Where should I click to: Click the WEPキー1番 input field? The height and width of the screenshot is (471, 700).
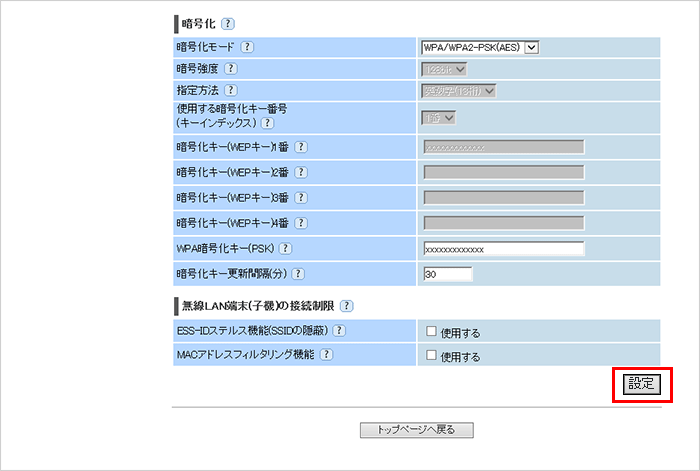tap(503, 147)
